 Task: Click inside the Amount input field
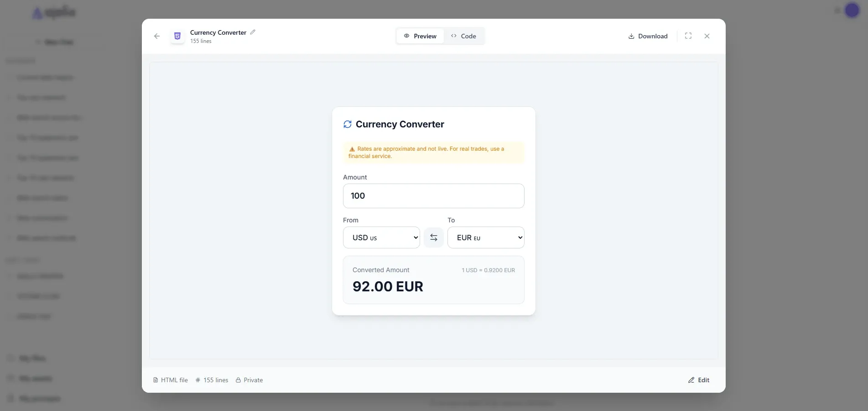tap(433, 196)
